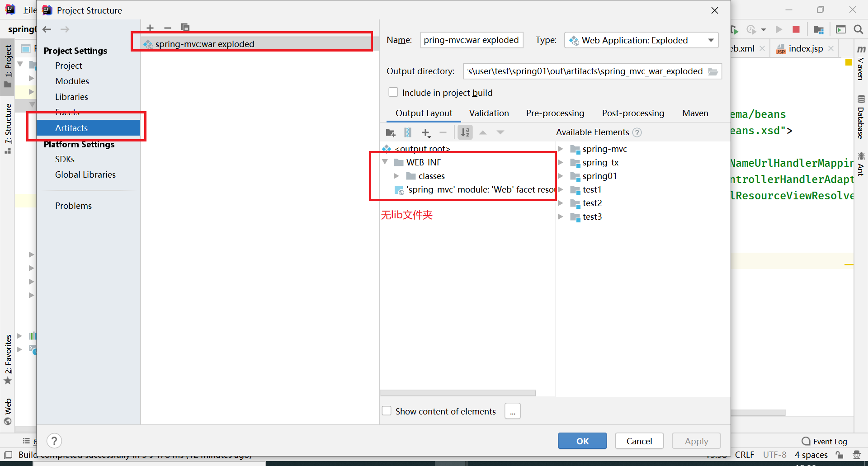This screenshot has height=466, width=868.
Task: Move layout element up
Action: tap(483, 132)
